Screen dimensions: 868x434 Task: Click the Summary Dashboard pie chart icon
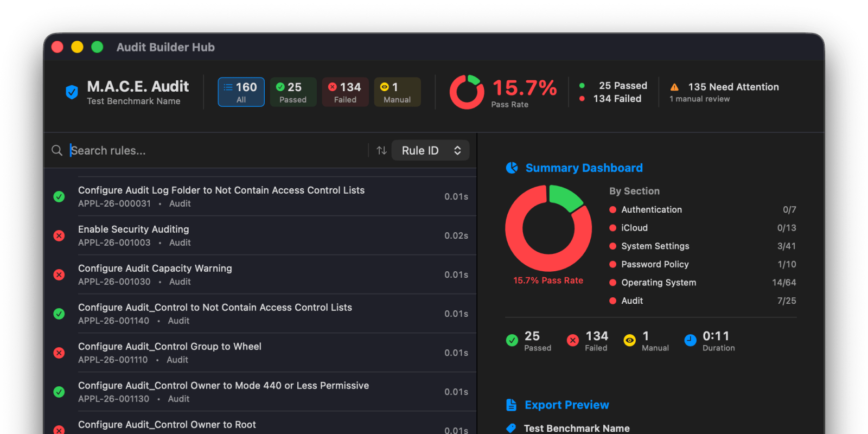[x=512, y=168]
